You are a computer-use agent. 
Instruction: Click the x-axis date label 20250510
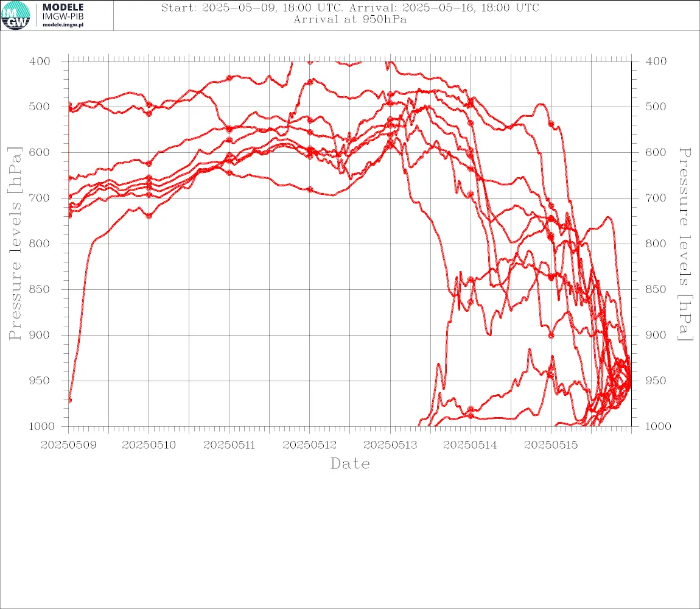(149, 445)
